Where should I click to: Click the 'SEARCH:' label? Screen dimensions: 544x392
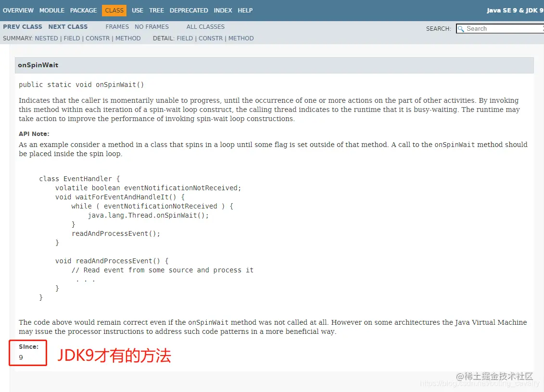[439, 29]
